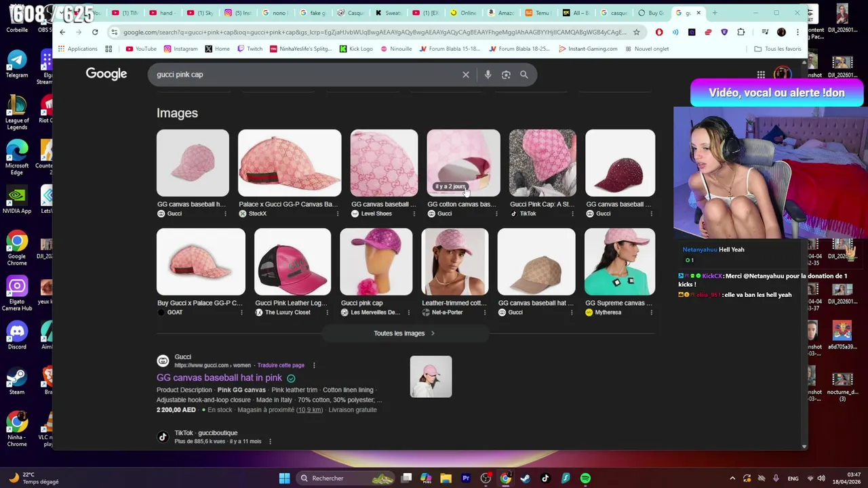Switch to the fake g... browser tab
The width and height of the screenshot is (868, 488).
coord(313,13)
